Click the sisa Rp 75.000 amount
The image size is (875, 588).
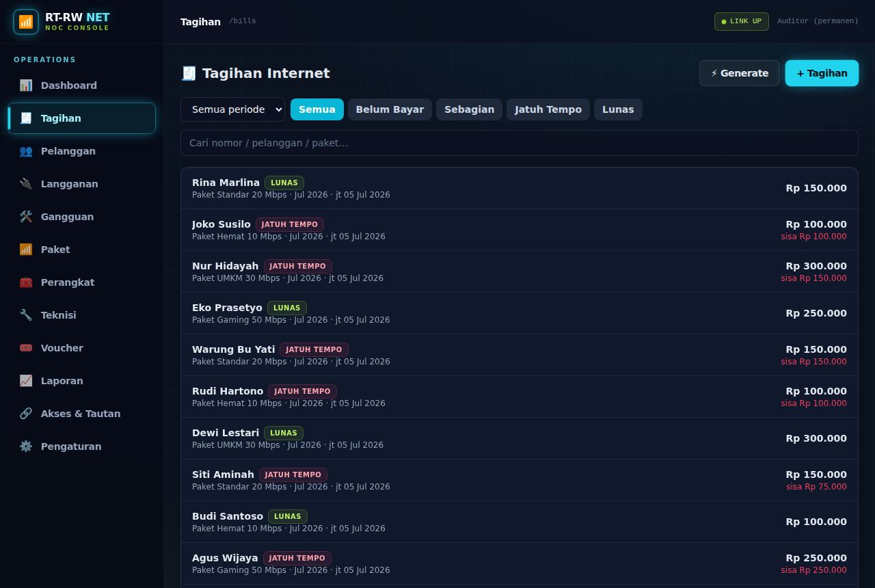coord(816,487)
